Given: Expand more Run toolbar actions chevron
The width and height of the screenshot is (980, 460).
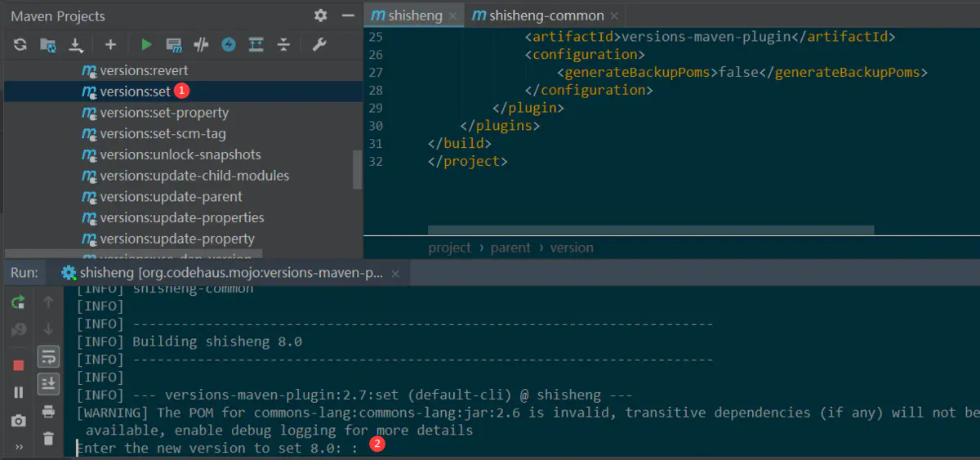Looking at the screenshot, I should pos(19,446).
